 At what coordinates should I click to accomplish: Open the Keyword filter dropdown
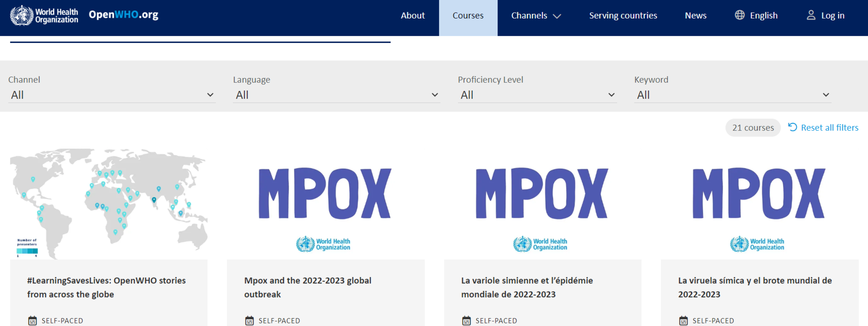732,95
